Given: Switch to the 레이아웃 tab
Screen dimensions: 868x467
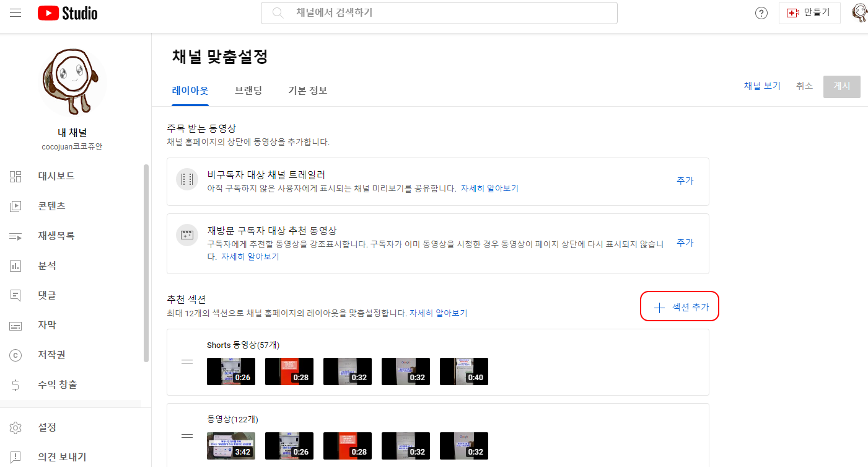Looking at the screenshot, I should (x=190, y=91).
